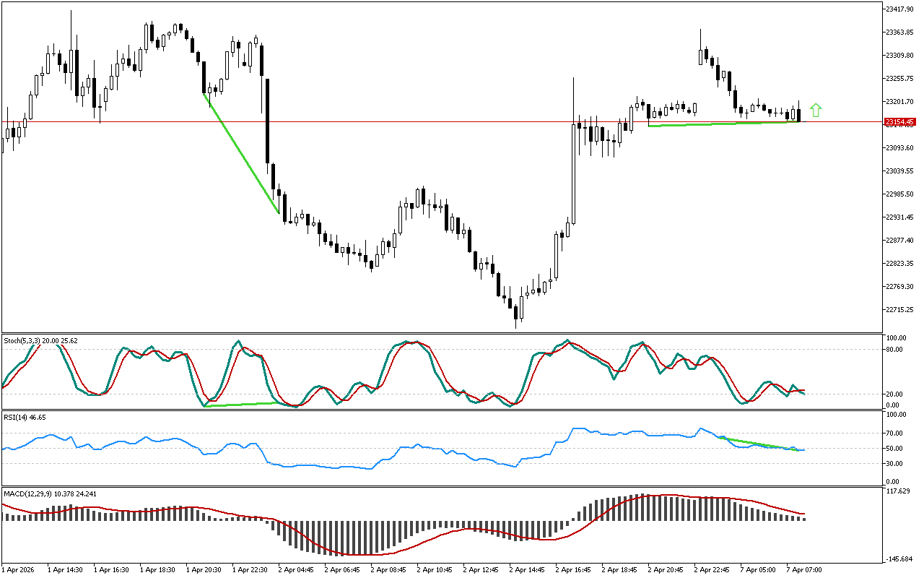Click the 1 Apr 2026 date label

click(18, 569)
